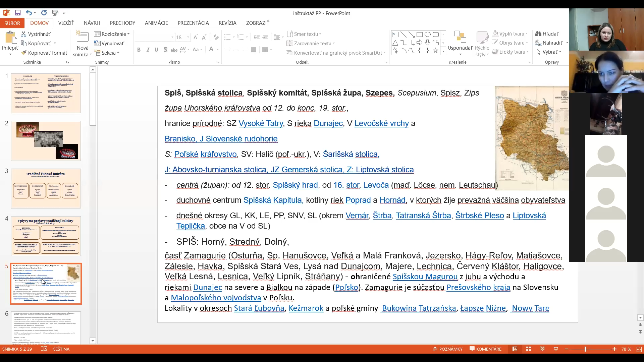
Task: Click the zoom slider in status bar
Action: pos(585,349)
